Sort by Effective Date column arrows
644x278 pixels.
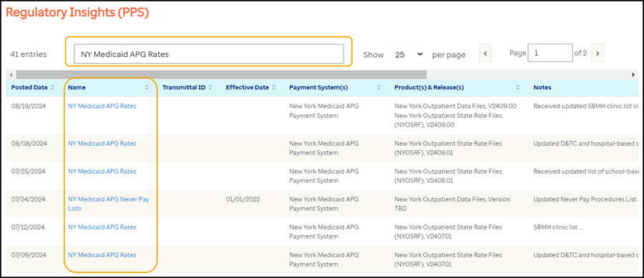click(273, 87)
